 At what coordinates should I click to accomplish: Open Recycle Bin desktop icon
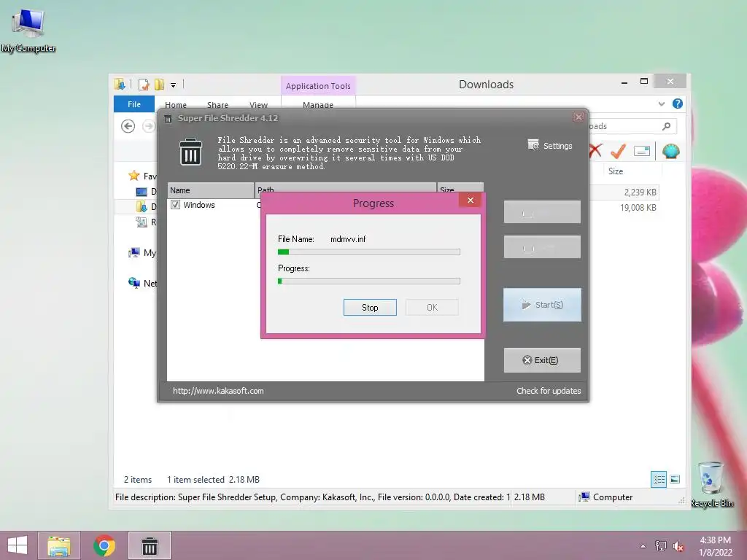click(711, 484)
